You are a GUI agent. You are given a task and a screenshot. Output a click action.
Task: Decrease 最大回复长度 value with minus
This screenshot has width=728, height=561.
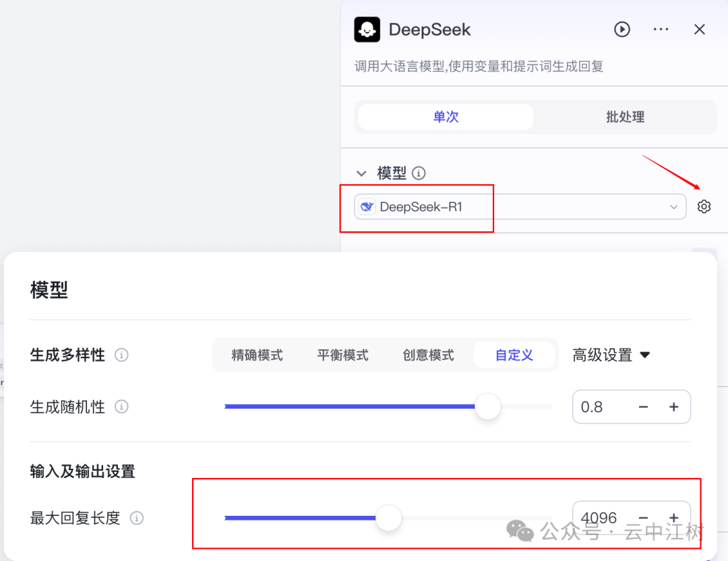coord(643,517)
